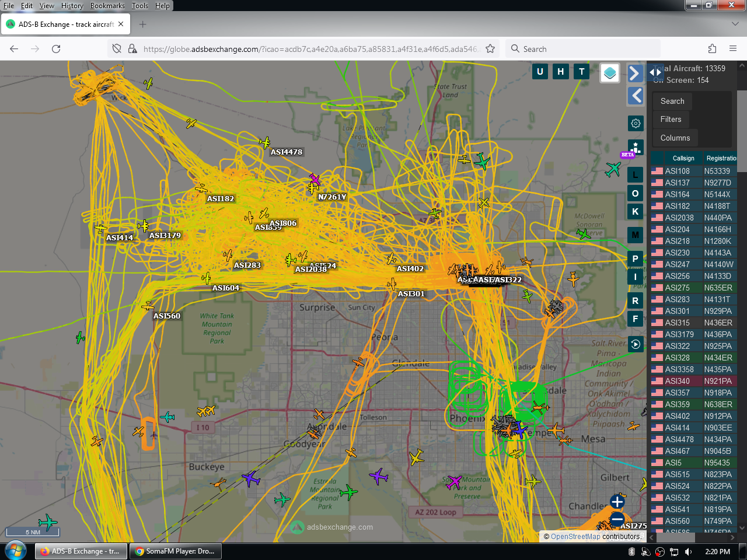Image resolution: width=747 pixels, height=560 pixels.
Task: Open the Help menu
Action: [162, 6]
